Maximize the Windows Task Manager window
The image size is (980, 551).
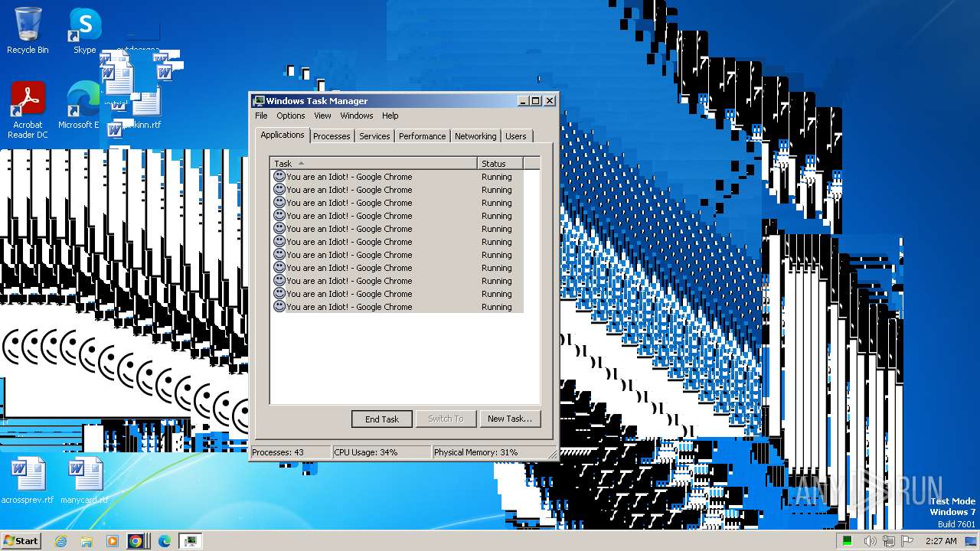pos(535,101)
